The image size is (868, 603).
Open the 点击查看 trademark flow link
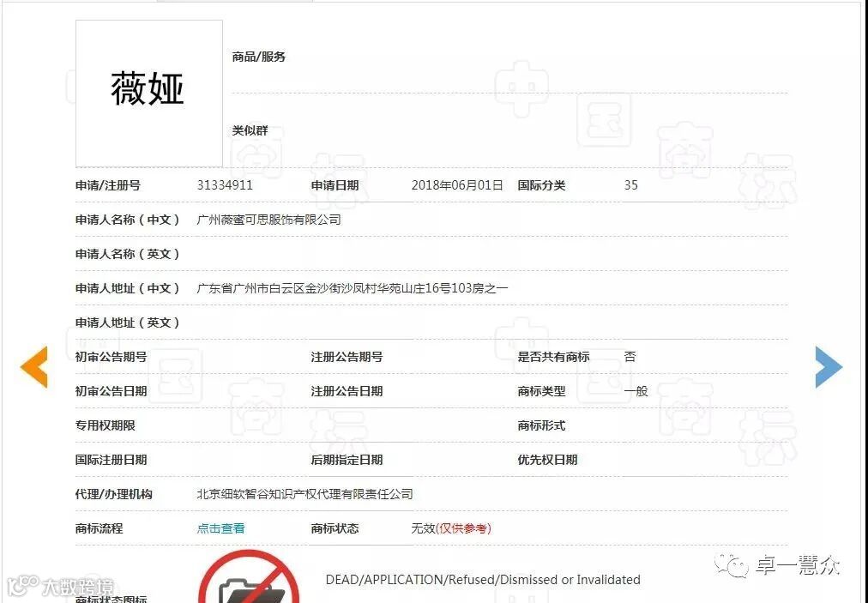(x=221, y=528)
